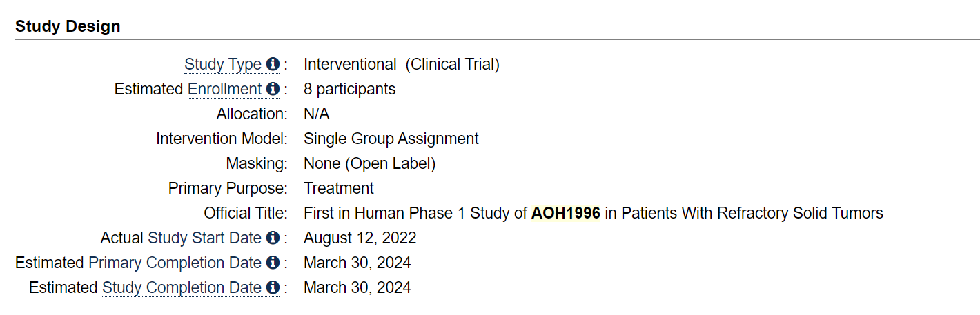Click the Study Design section heading
This screenshot has height=315, width=980.
click(68, 26)
